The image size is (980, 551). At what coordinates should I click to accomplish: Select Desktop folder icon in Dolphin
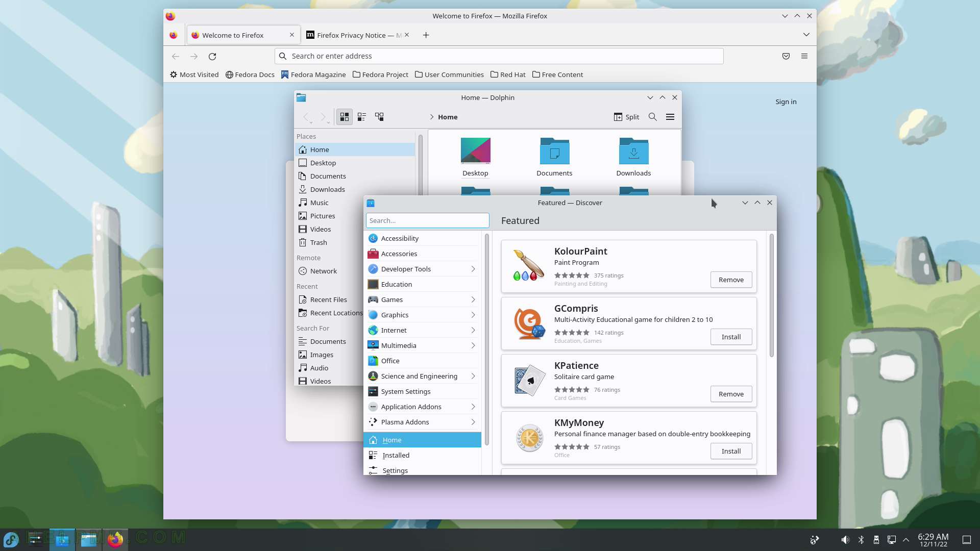[475, 151]
